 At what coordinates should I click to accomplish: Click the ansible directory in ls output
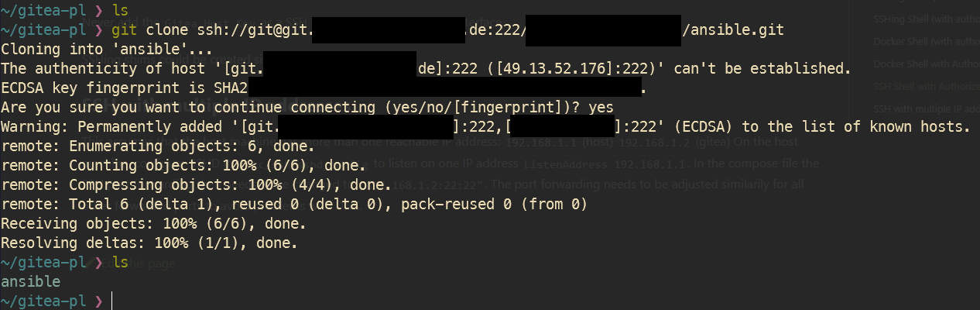(x=31, y=281)
